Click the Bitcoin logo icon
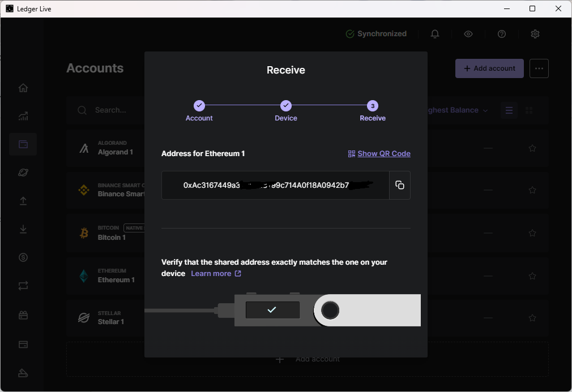The height and width of the screenshot is (392, 572). click(84, 233)
